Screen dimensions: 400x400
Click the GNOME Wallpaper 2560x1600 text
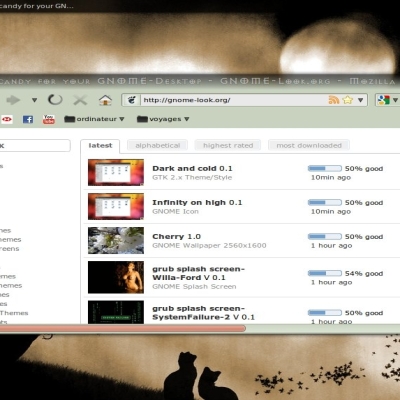(209, 245)
